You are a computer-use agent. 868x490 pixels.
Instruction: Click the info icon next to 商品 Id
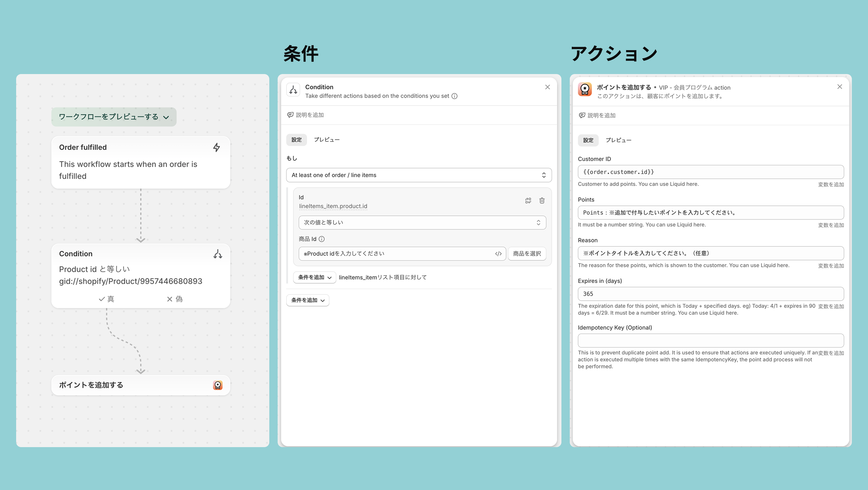[322, 239]
